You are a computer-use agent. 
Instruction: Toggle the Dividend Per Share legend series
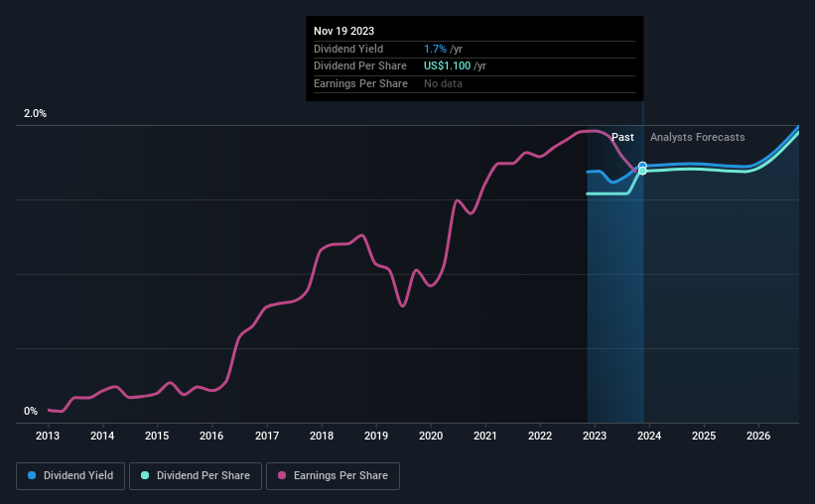tap(196, 476)
